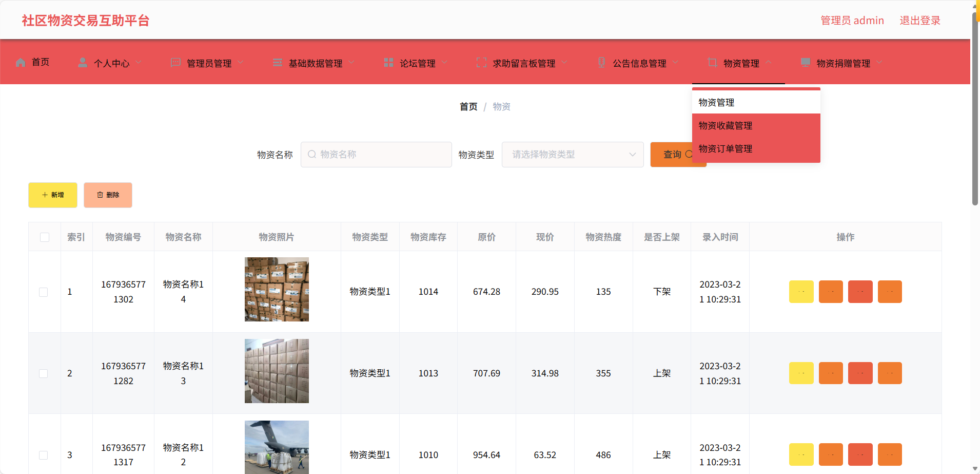This screenshot has height=474, width=980.
Task: Click the 录入时间 column header
Action: click(720, 237)
